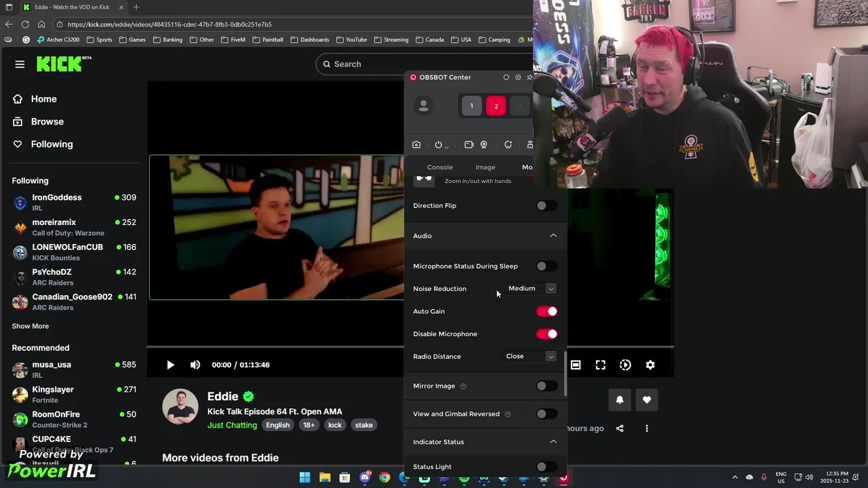This screenshot has width=868, height=488.
Task: Turn off Auto Gain
Action: 547,311
